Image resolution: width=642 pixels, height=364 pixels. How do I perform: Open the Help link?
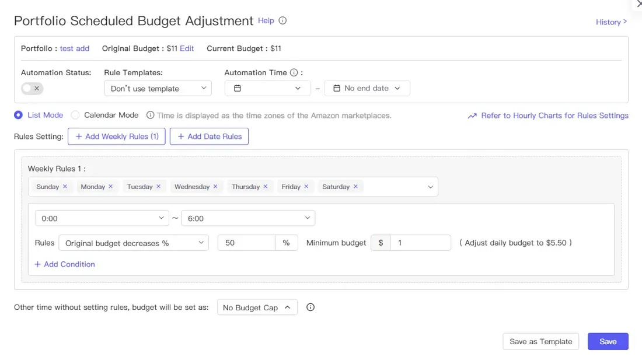click(266, 20)
